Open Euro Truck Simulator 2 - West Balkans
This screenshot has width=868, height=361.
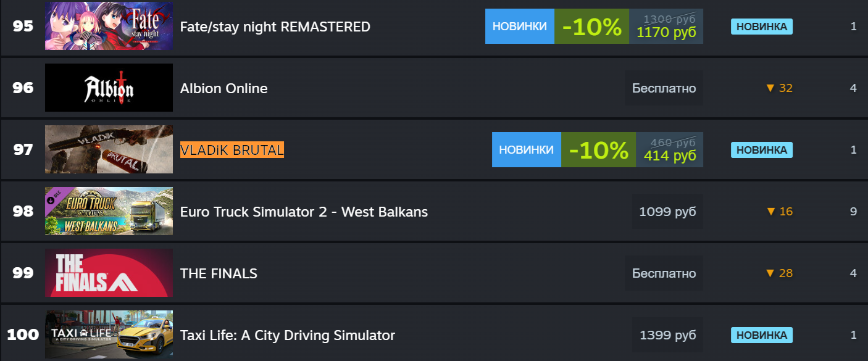point(304,212)
